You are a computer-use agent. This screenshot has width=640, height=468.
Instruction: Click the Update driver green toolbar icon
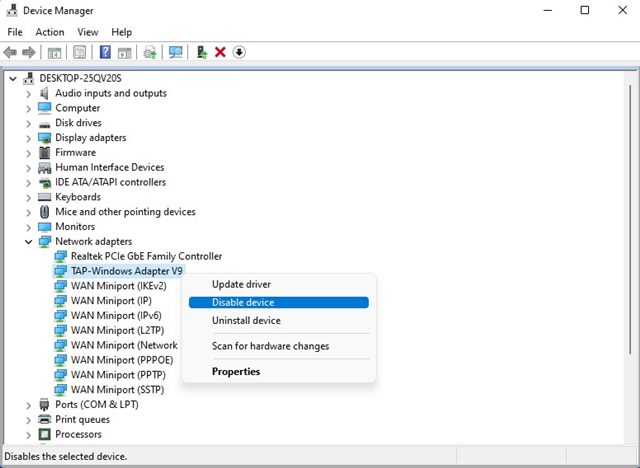pyautogui.click(x=202, y=52)
